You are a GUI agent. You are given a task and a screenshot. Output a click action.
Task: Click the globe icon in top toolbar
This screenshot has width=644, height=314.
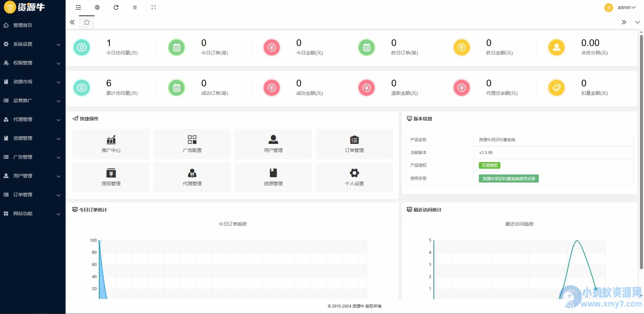click(97, 7)
